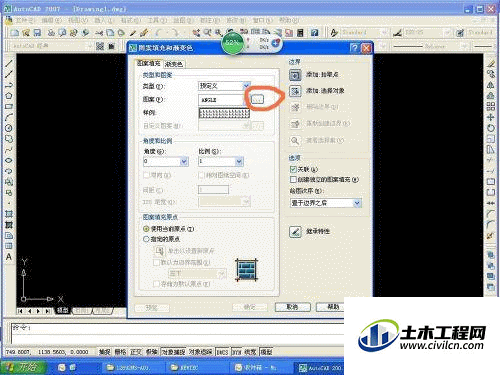
Task: Select the Polygon tool in the draw toolbar
Action: [x=9, y=96]
